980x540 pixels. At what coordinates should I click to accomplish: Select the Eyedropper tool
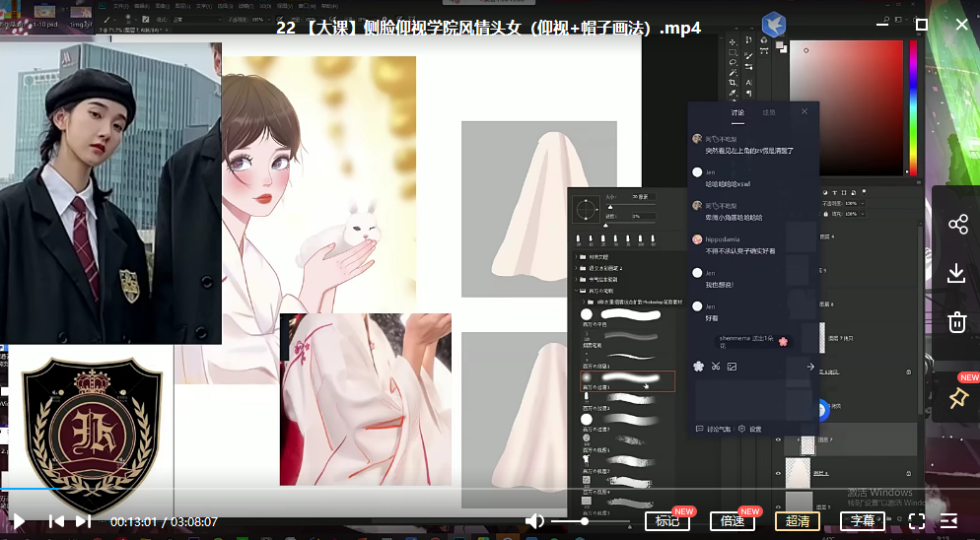(x=733, y=94)
